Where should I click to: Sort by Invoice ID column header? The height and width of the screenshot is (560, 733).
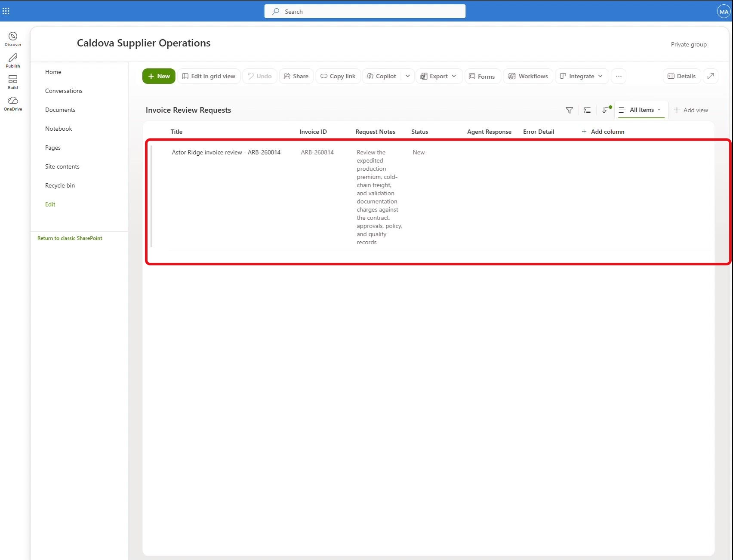pos(313,132)
